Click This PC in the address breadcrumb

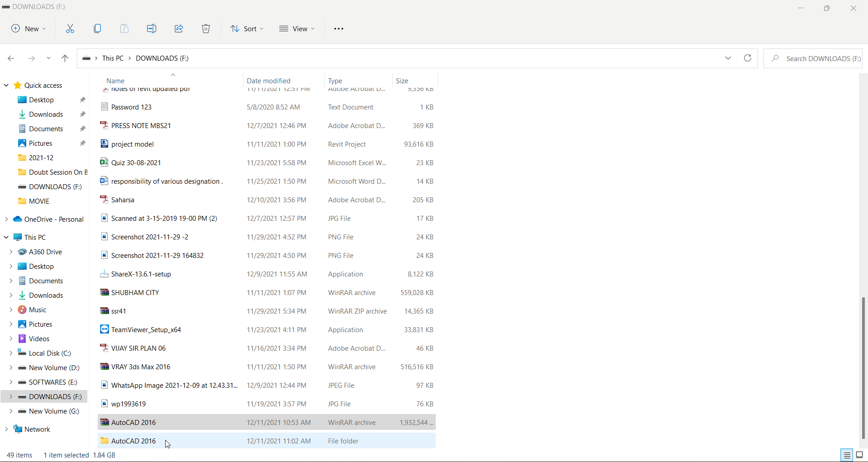point(113,58)
